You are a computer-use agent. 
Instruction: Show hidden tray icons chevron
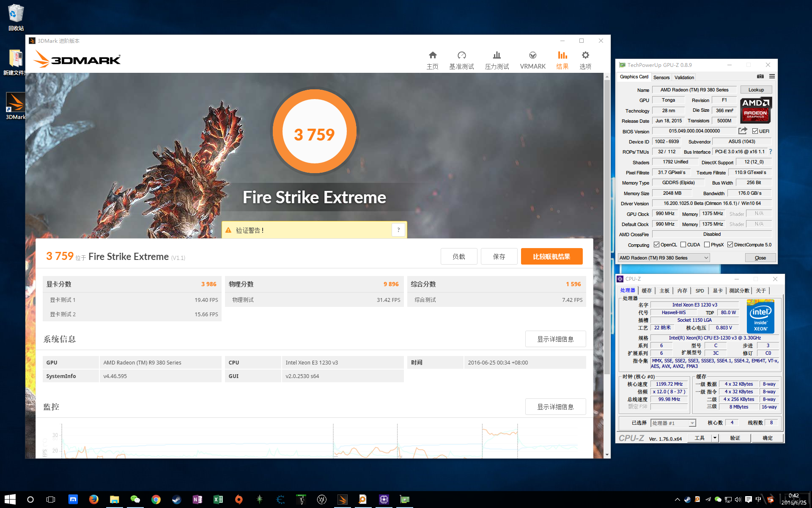(677, 500)
